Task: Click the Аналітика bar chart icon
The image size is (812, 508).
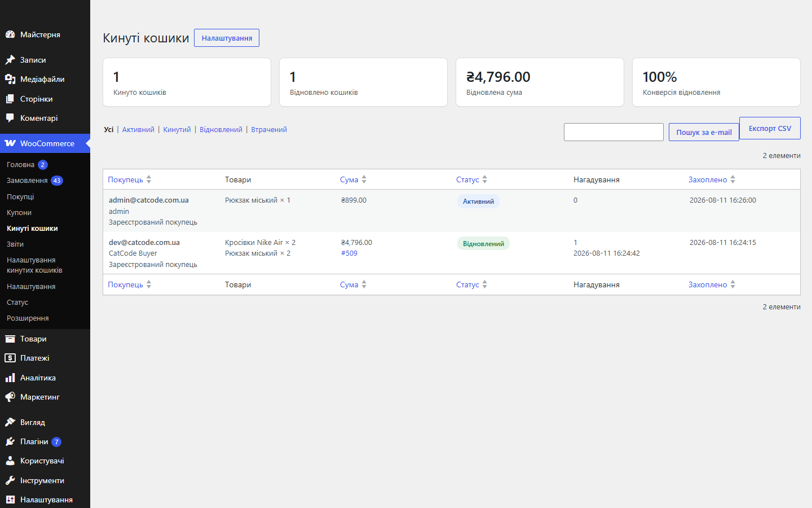Action: (x=10, y=378)
